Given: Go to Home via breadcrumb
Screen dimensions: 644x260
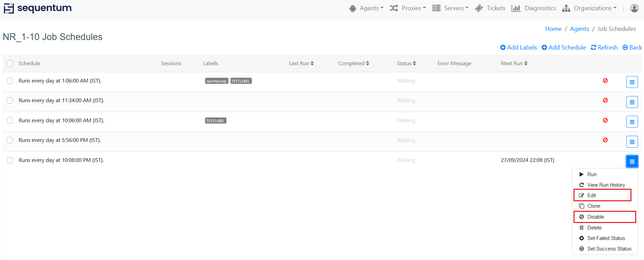Looking at the screenshot, I should click(553, 29).
